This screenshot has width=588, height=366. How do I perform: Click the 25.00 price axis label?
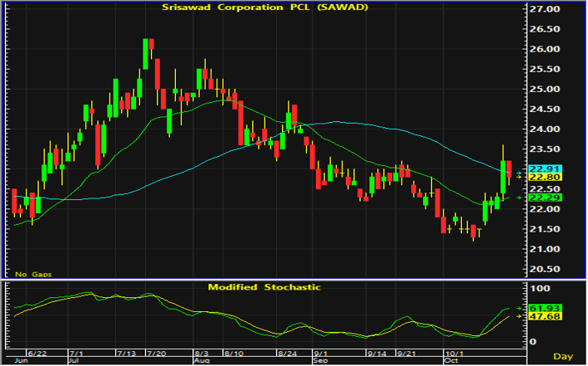pyautogui.click(x=545, y=90)
